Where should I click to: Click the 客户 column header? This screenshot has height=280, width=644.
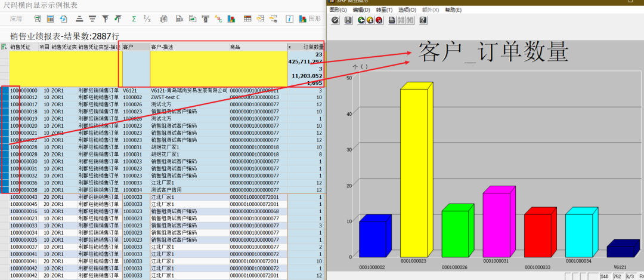click(x=136, y=47)
